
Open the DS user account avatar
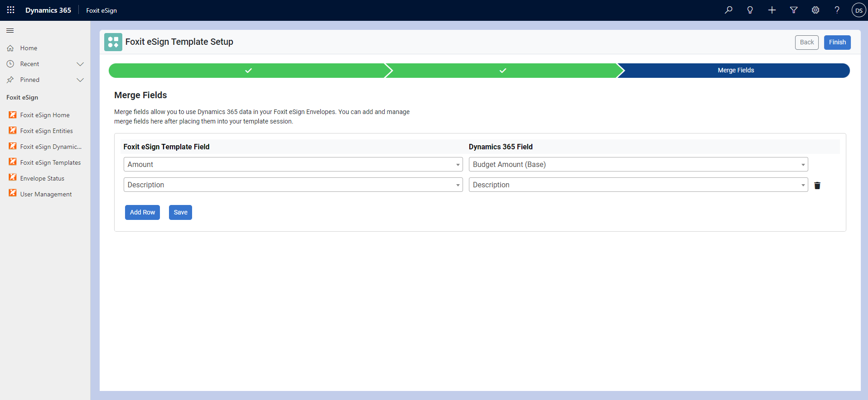pyautogui.click(x=858, y=10)
